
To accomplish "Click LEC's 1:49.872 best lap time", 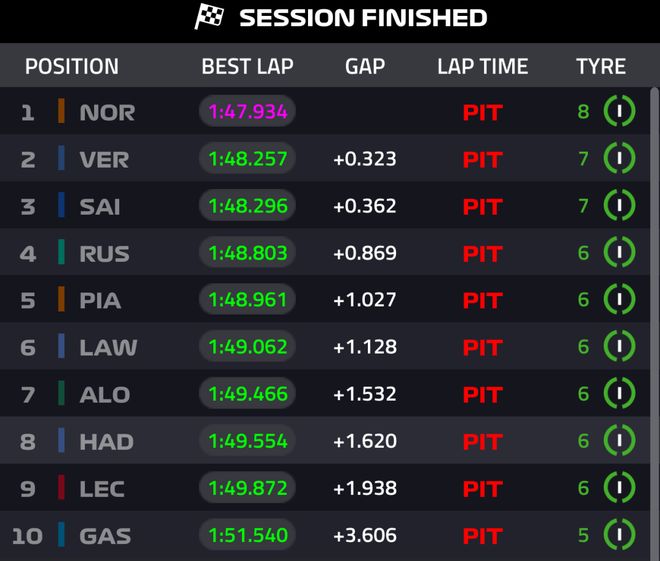I will click(x=248, y=488).
